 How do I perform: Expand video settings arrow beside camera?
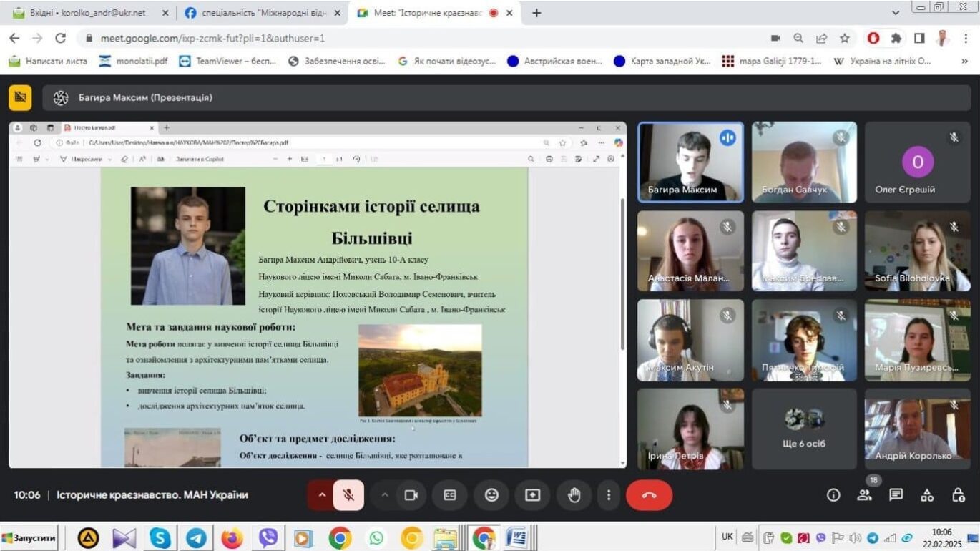384,495
